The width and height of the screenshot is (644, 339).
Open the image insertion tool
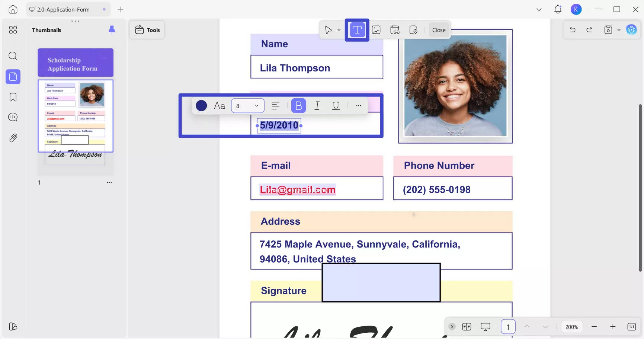tap(376, 30)
